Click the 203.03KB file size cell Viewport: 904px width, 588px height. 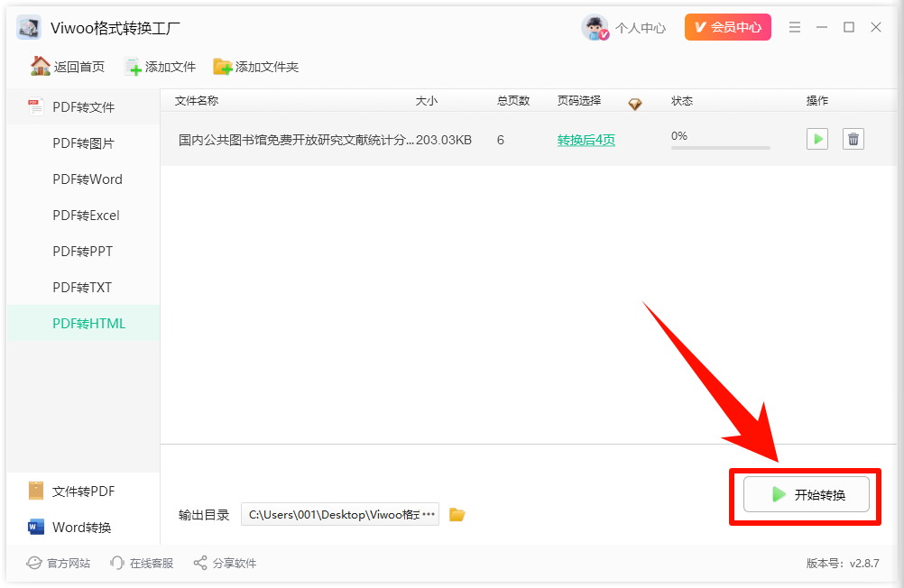click(x=443, y=140)
